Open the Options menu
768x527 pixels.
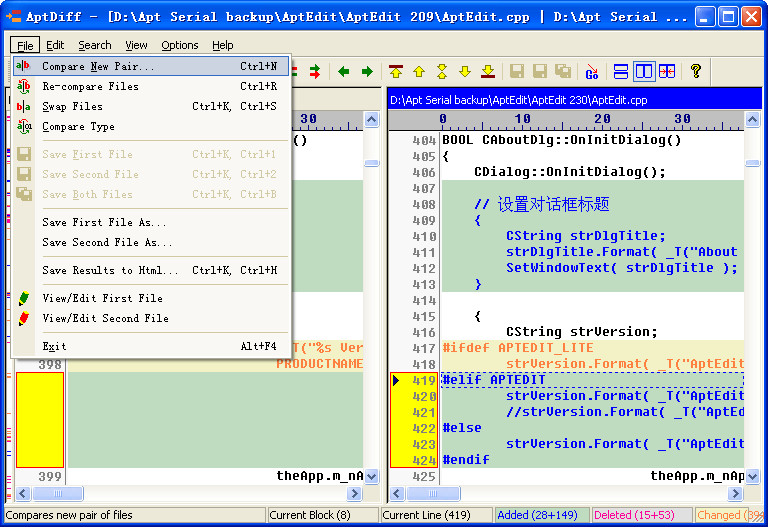[180, 46]
